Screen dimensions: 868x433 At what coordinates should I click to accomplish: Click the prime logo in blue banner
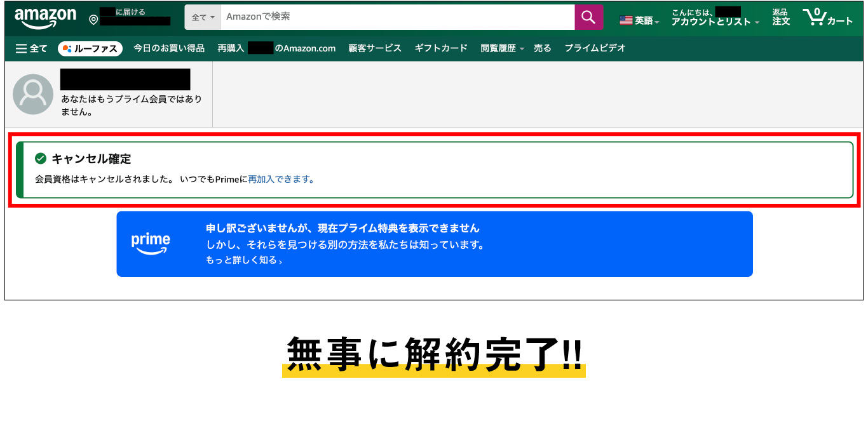click(x=151, y=244)
